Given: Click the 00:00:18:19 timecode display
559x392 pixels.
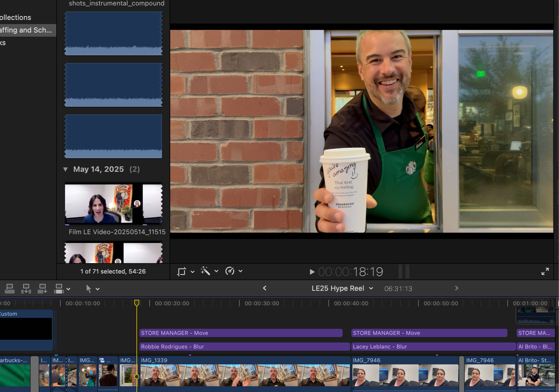Looking at the screenshot, I should (x=350, y=272).
